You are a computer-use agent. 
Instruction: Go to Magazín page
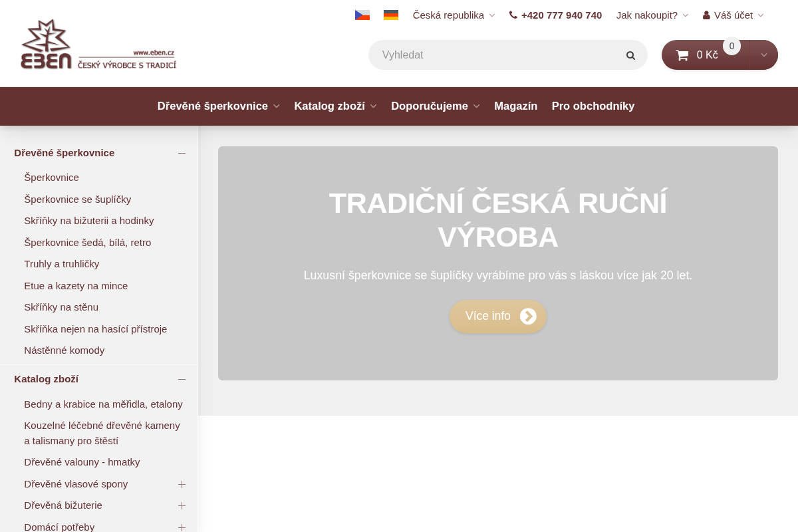point(515,106)
